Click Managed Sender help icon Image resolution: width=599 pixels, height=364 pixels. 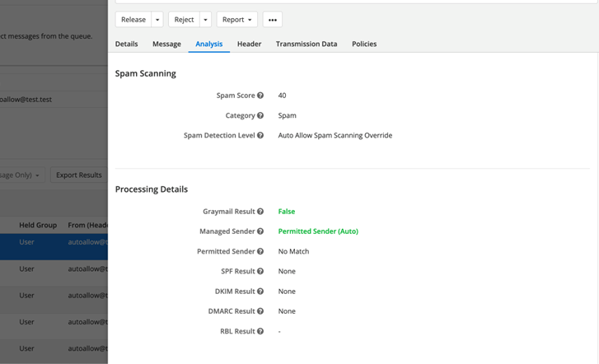point(260,232)
